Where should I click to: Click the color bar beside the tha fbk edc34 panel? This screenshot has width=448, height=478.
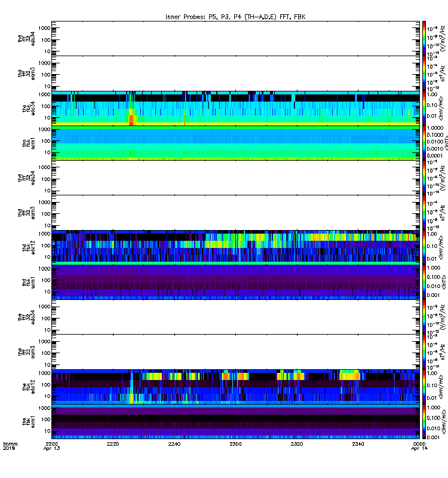pyautogui.click(x=424, y=108)
